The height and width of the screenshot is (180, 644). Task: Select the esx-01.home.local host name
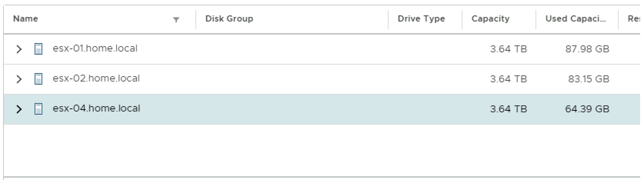[x=95, y=48]
